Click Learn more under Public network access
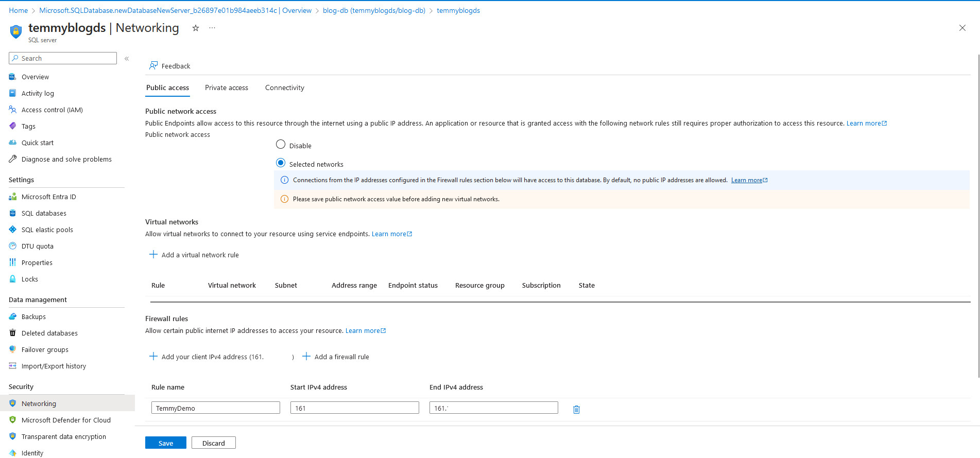This screenshot has width=980, height=458. 867,124
